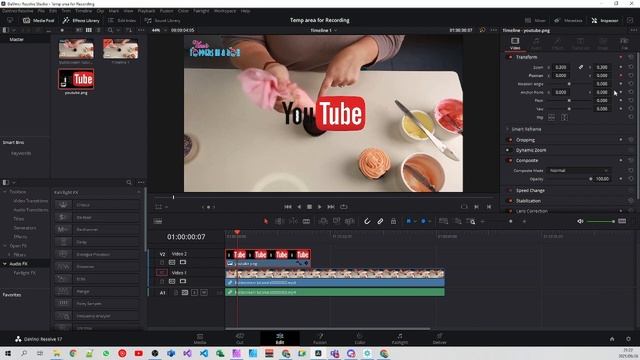Open the Metadata panel

click(x=568, y=20)
